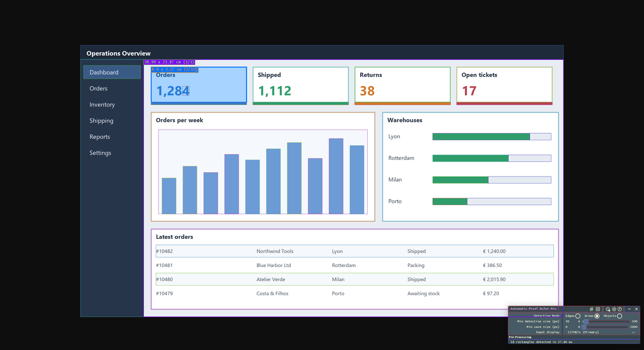644x350 pixels.
Task: Click the € 2,015.90 amount
Action: [x=495, y=280]
